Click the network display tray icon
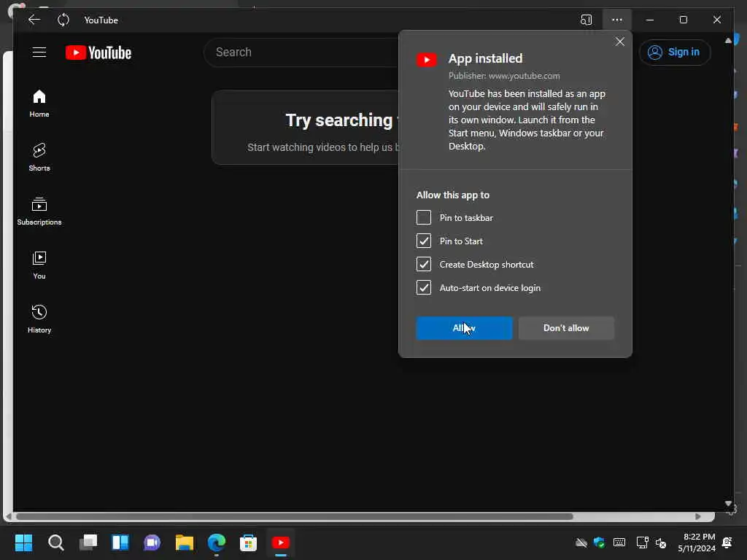Screen dimensions: 747x560 [x=642, y=542]
